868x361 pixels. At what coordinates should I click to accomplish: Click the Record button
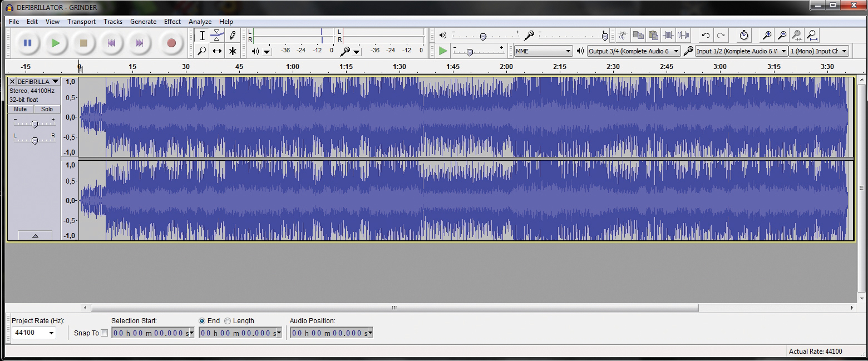(171, 43)
